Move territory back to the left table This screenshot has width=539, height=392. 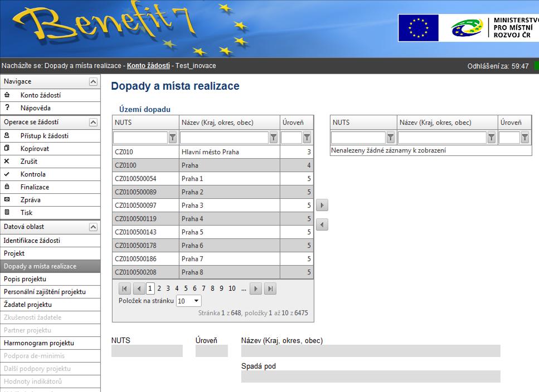[322, 225]
